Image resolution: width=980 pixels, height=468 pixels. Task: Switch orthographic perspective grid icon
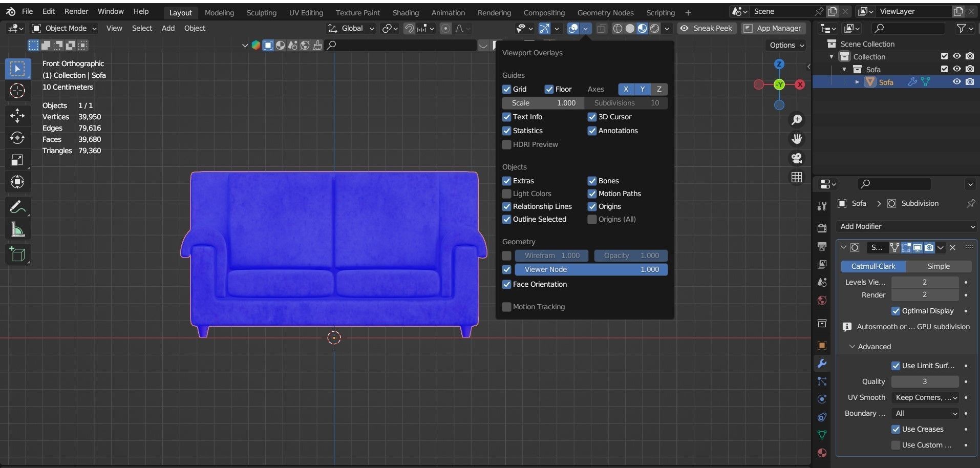click(797, 177)
